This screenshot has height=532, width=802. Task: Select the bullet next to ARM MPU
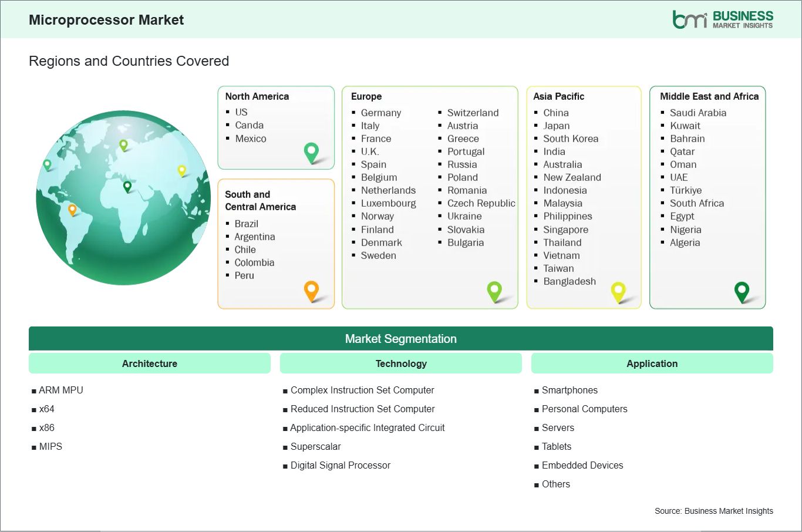(x=34, y=390)
